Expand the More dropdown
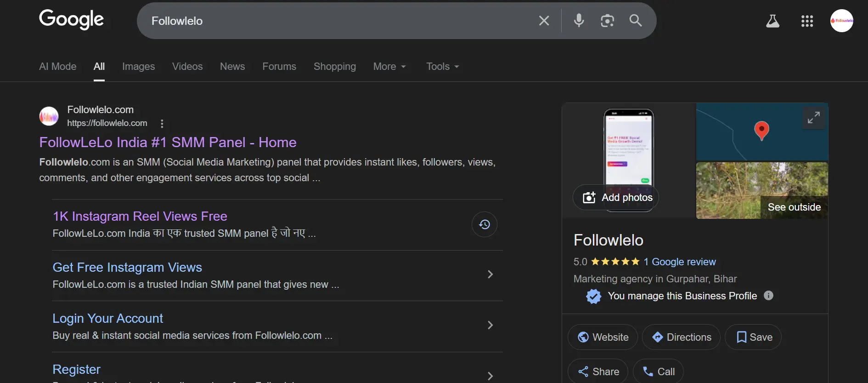 pyautogui.click(x=390, y=66)
